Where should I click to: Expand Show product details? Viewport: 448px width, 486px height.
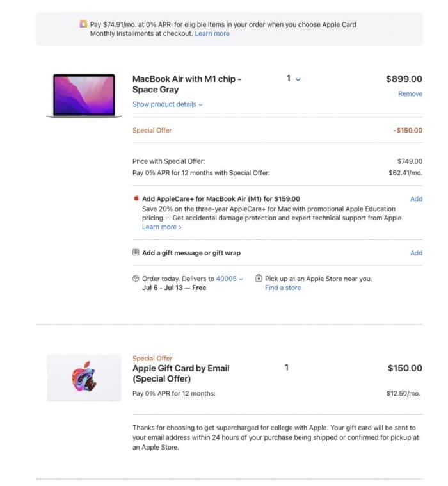[x=167, y=104]
